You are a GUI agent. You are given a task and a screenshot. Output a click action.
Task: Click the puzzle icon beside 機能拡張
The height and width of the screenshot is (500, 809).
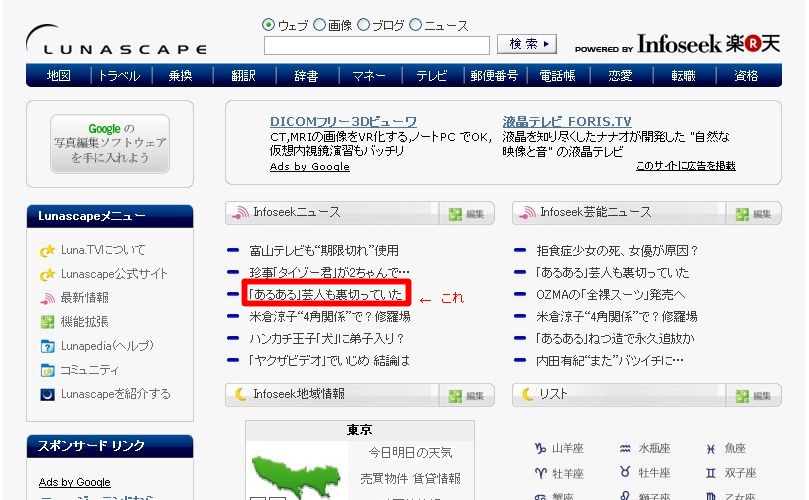[x=47, y=322]
